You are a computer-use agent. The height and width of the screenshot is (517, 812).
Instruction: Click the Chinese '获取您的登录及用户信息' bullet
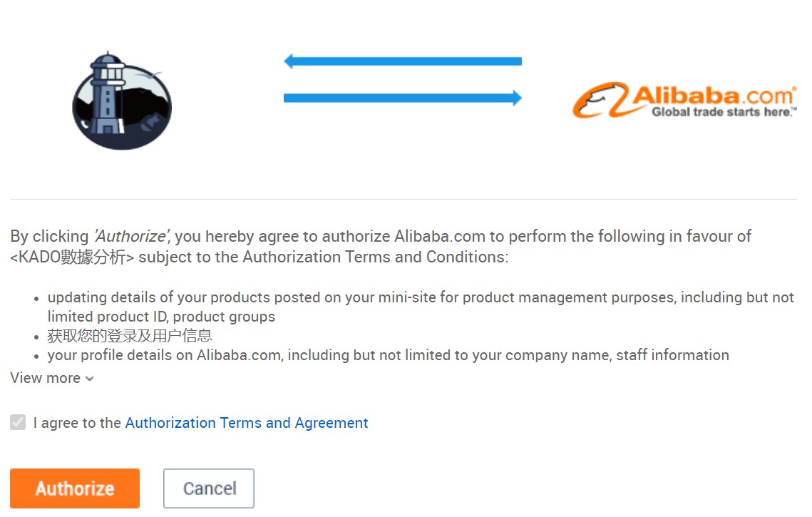pyautogui.click(x=130, y=334)
